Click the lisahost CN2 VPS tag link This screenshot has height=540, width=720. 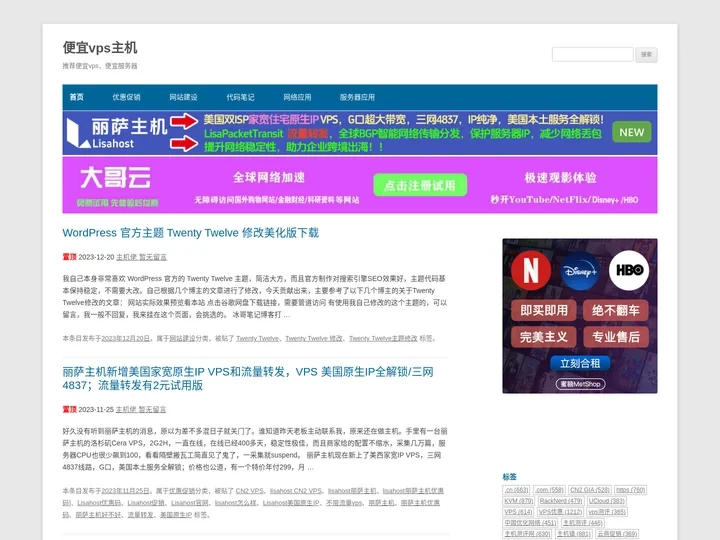(x=296, y=491)
